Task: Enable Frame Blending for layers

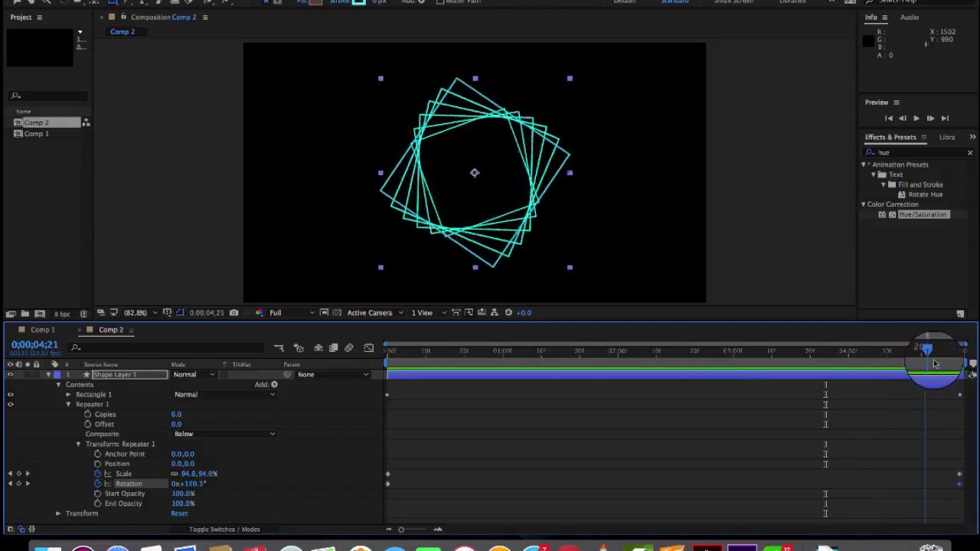Action: pyautogui.click(x=333, y=348)
